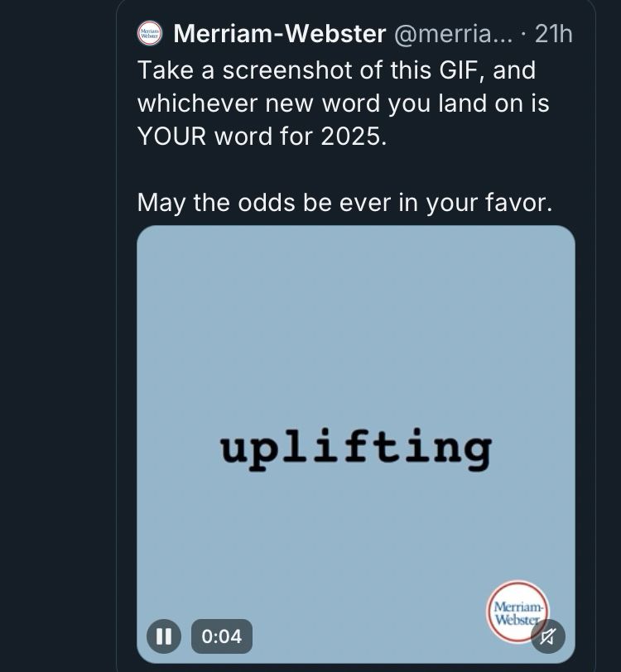Unmute the video with the speaker icon
Screen dimensions: 621x672
pos(547,636)
